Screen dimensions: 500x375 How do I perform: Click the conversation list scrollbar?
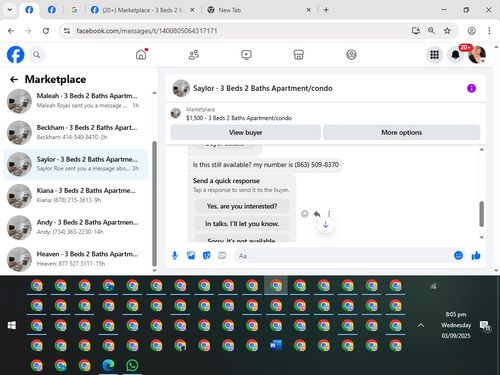pyautogui.click(x=154, y=203)
